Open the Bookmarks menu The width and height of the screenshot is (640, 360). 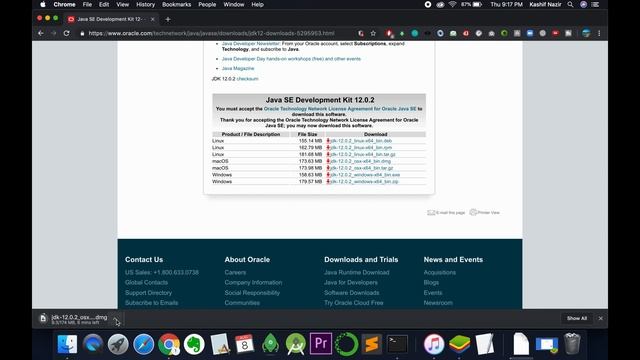(x=176, y=4)
